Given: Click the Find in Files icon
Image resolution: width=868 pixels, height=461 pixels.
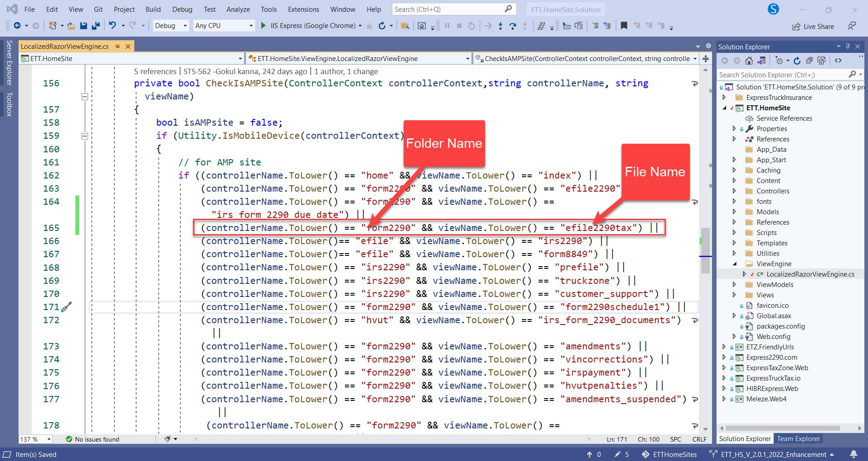Looking at the screenshot, I should click(x=405, y=26).
